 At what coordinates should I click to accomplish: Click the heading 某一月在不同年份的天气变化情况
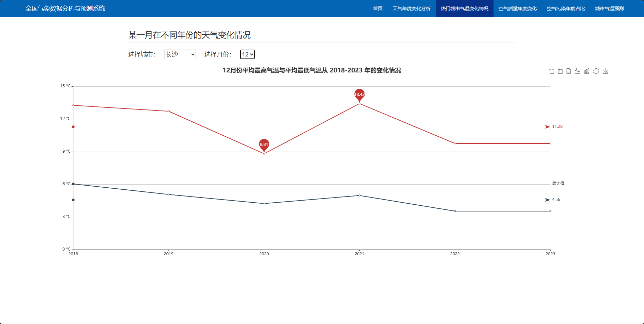coord(190,35)
